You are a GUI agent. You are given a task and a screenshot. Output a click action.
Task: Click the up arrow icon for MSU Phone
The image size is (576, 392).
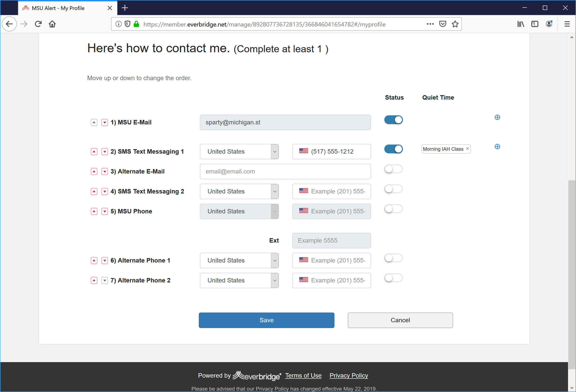93,211
